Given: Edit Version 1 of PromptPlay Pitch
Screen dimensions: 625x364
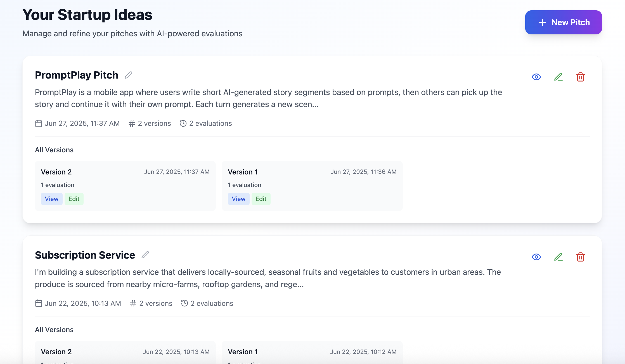Looking at the screenshot, I should point(261,199).
